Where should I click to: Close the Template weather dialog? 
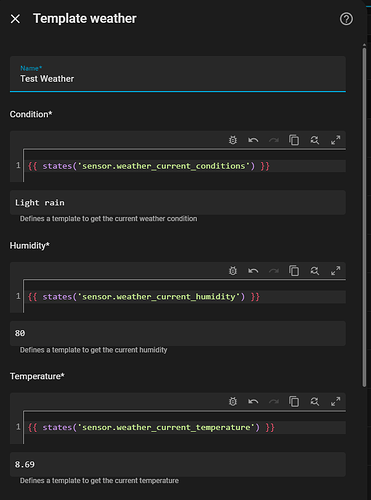pyautogui.click(x=15, y=19)
